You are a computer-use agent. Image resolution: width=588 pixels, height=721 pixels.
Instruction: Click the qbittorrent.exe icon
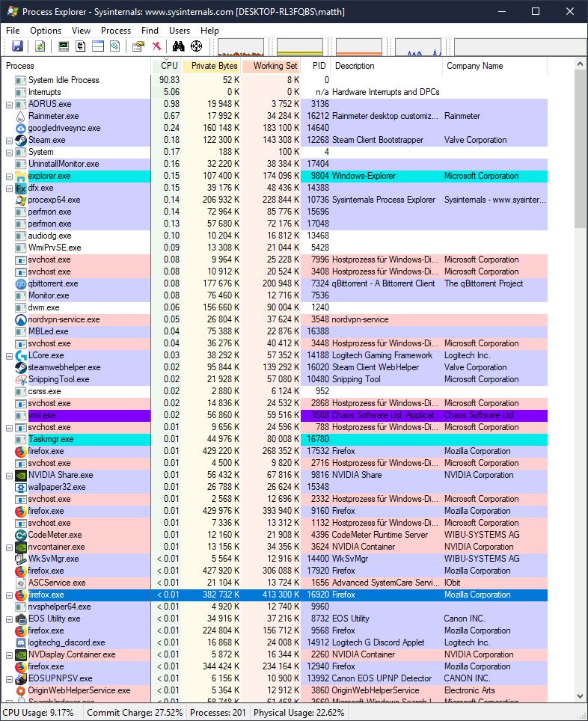tap(20, 283)
